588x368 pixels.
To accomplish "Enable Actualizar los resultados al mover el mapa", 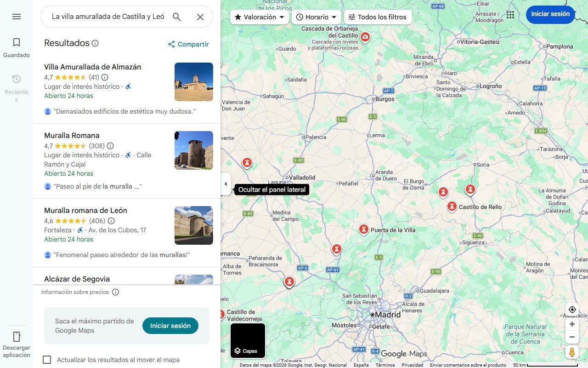I will 47,359.
